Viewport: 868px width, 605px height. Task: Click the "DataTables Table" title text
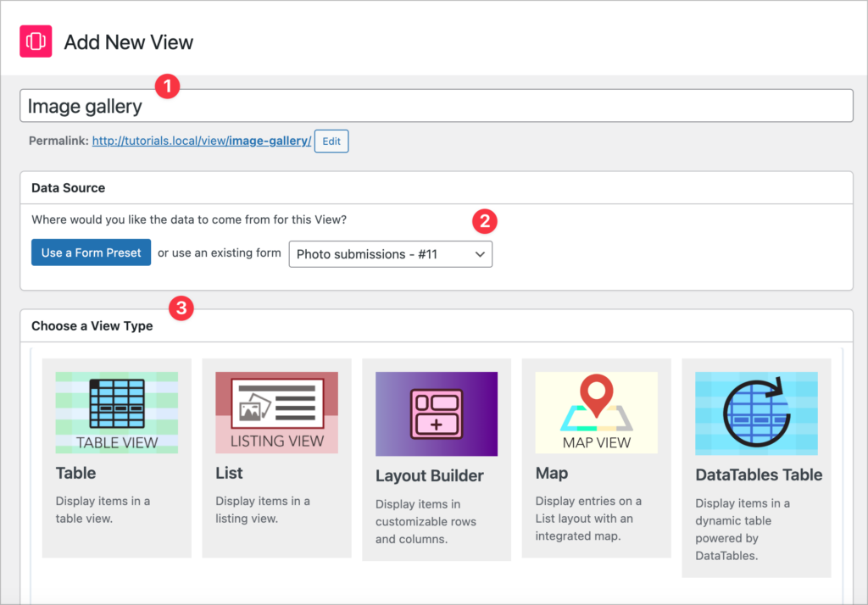[759, 475]
